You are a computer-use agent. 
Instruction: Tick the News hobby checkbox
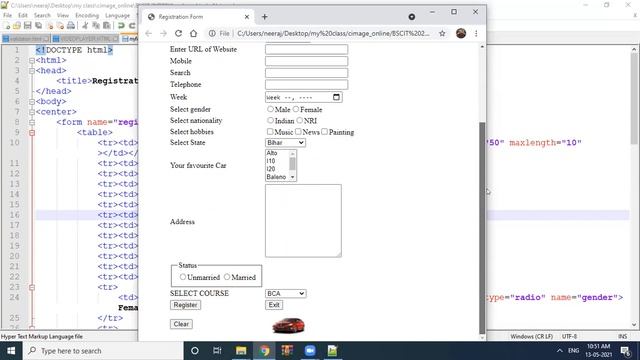[298, 131]
